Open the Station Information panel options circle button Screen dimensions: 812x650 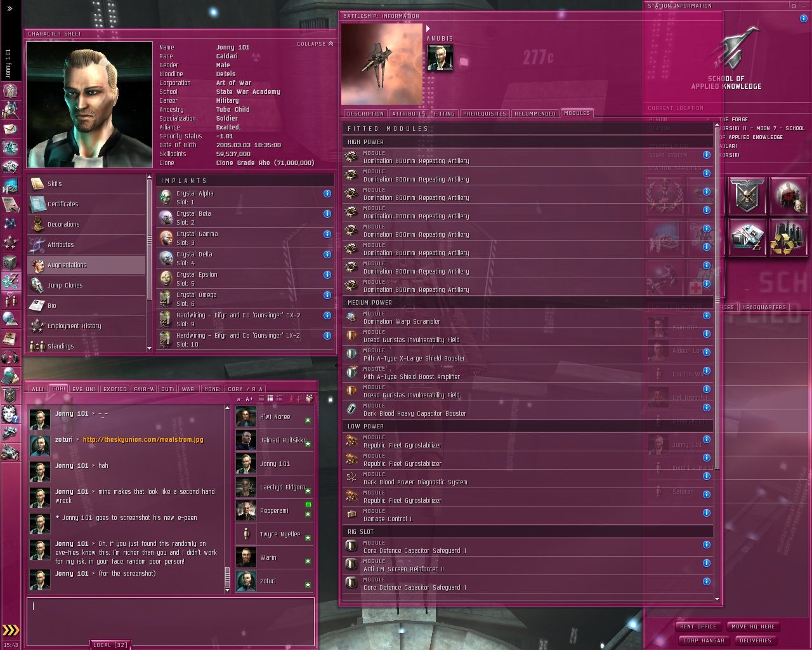point(794,6)
